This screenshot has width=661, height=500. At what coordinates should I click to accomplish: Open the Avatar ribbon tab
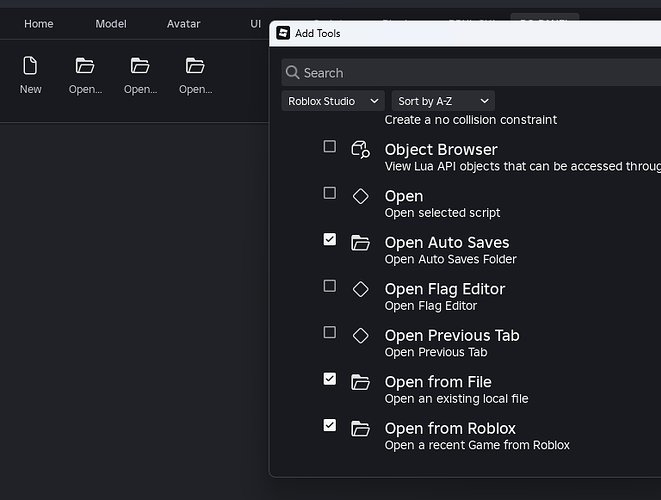[183, 24]
